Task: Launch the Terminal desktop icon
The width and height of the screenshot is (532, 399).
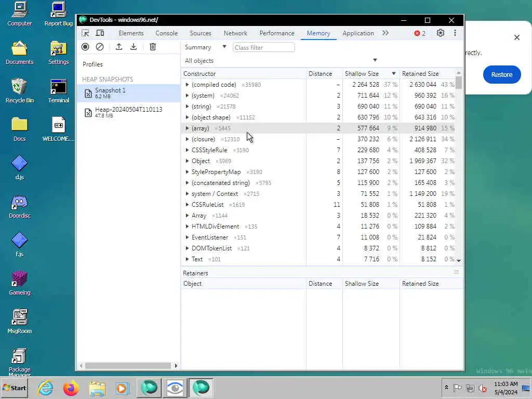Action: tap(58, 91)
